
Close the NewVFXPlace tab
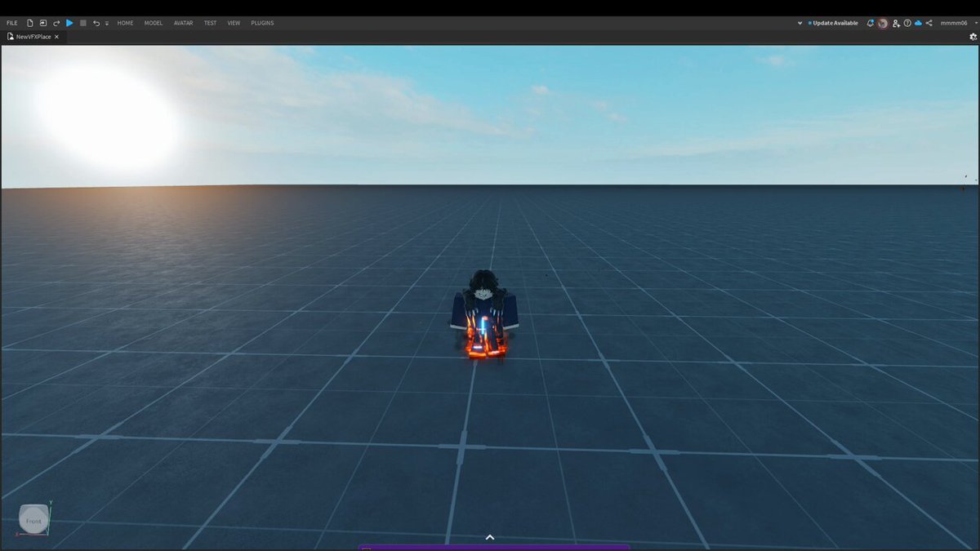56,37
